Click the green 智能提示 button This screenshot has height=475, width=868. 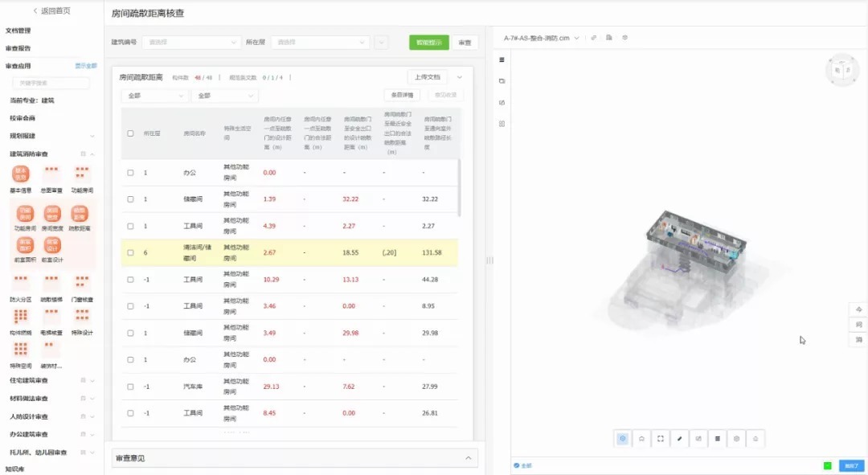click(x=429, y=43)
